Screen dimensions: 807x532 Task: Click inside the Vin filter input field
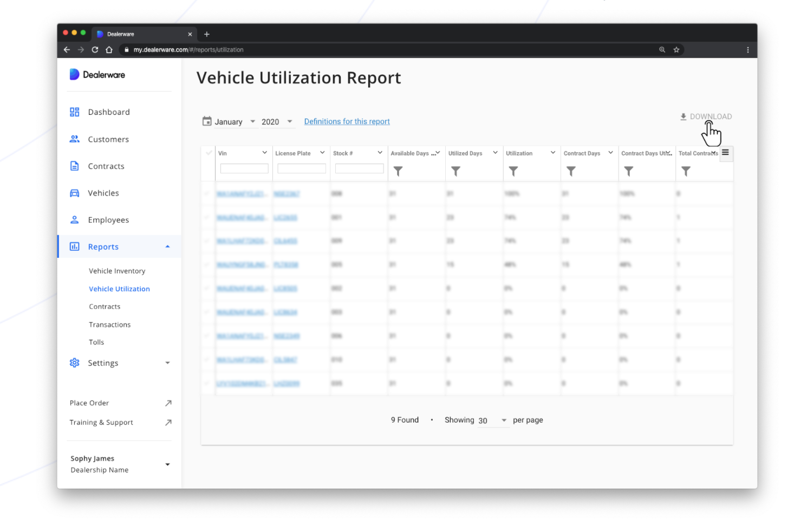click(244, 168)
